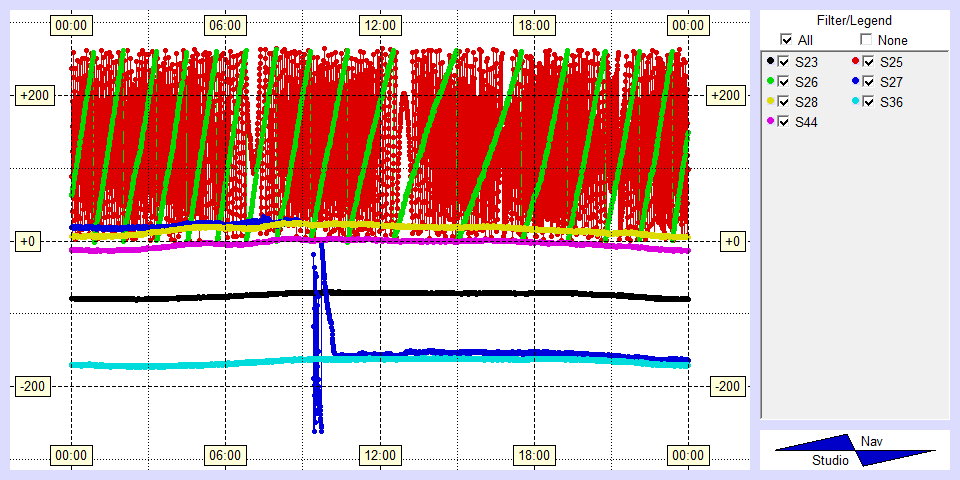This screenshot has width=960, height=480.
Task: Hide the S25 series via its checkbox
Action: click(869, 62)
